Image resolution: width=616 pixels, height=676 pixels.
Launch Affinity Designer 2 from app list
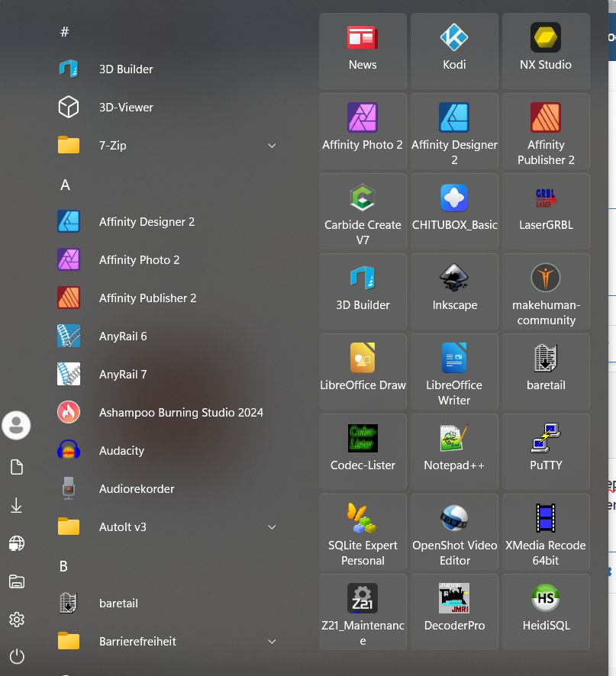[x=168, y=221]
